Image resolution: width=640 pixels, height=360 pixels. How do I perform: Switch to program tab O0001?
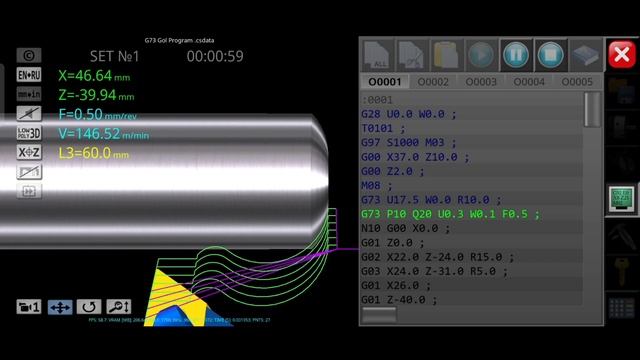(x=385, y=82)
